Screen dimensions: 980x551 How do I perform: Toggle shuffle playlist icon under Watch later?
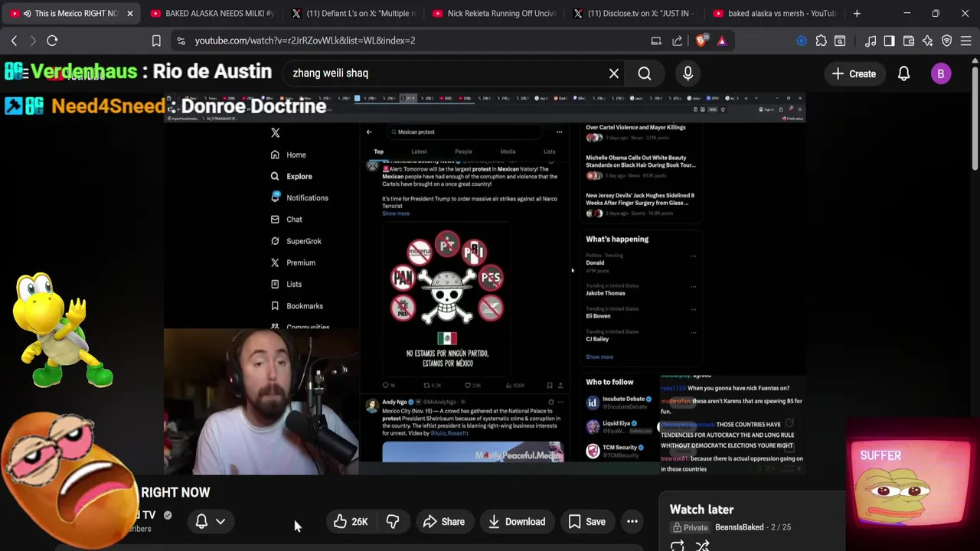coord(702,546)
